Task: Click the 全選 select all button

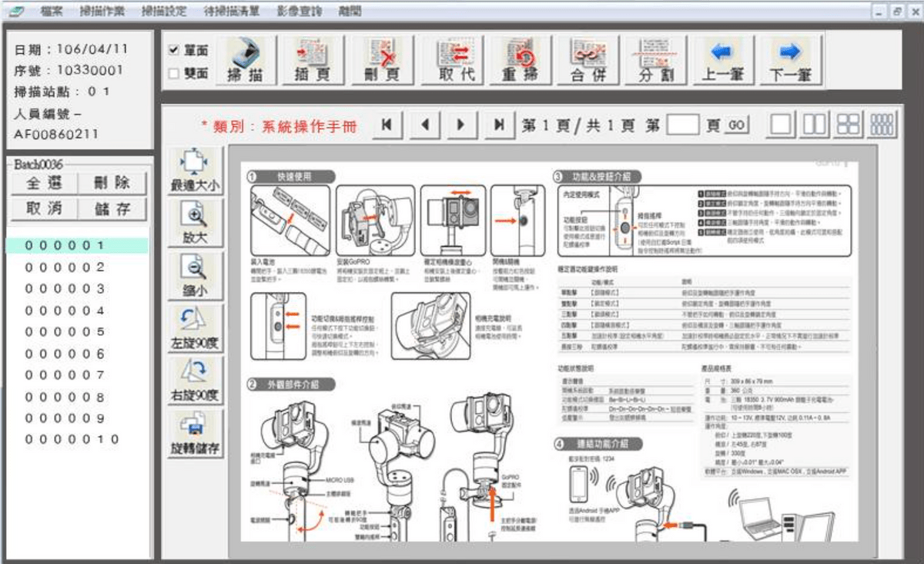Action: [44, 183]
